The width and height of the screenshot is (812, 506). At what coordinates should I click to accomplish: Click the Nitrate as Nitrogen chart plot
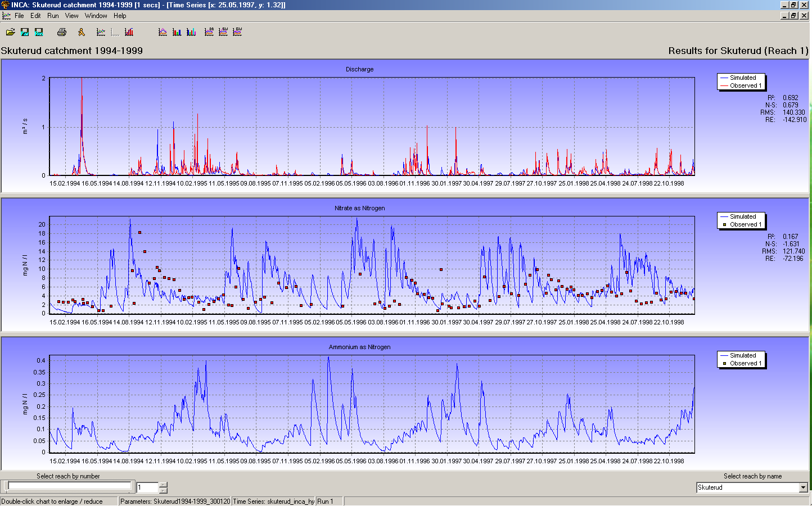click(x=372, y=265)
